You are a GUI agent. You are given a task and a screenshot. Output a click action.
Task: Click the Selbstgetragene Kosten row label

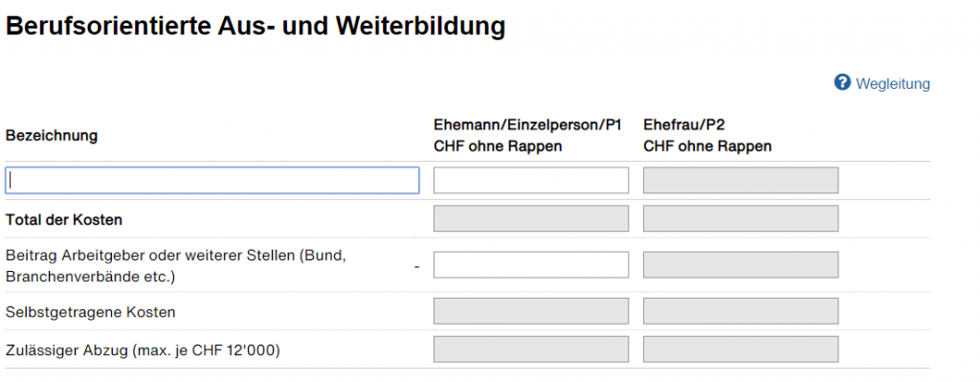(91, 312)
